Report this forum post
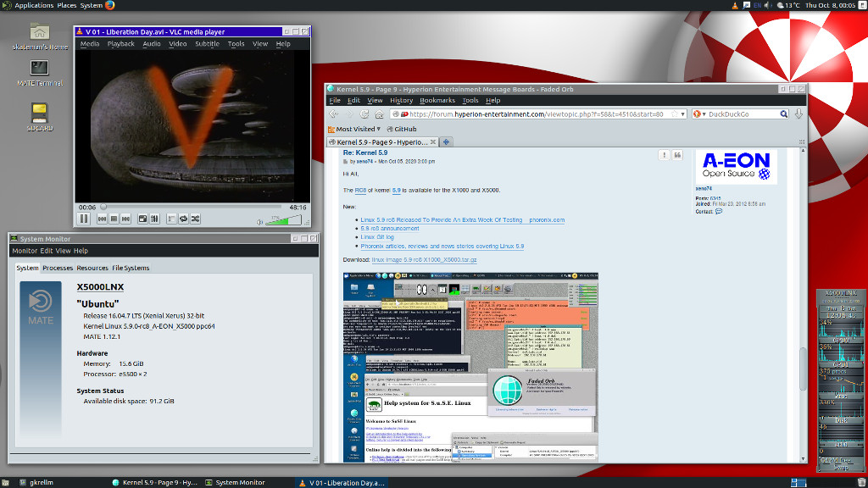The height and width of the screenshot is (488, 868). click(x=665, y=156)
